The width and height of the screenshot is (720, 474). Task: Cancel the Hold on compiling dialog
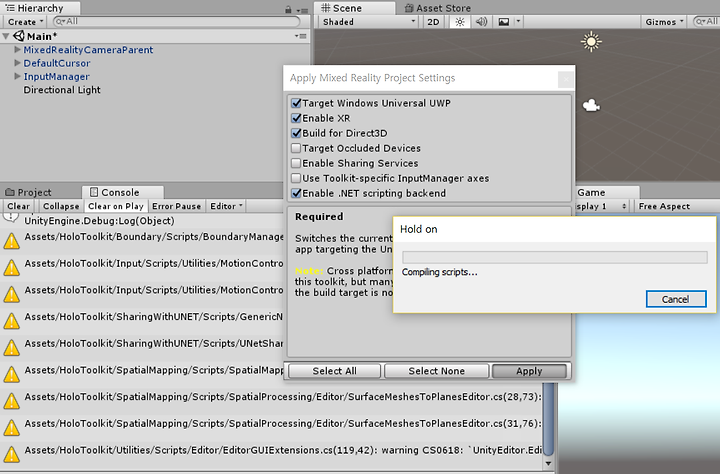click(x=676, y=299)
